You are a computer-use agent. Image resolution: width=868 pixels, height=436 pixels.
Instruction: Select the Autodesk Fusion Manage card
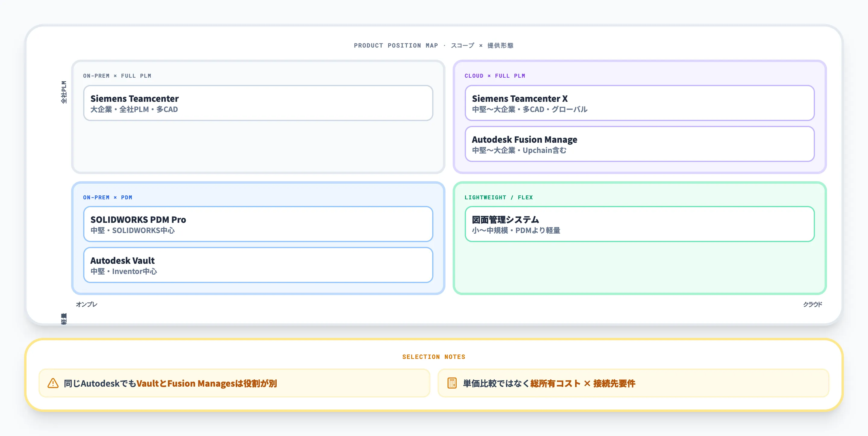coord(639,144)
